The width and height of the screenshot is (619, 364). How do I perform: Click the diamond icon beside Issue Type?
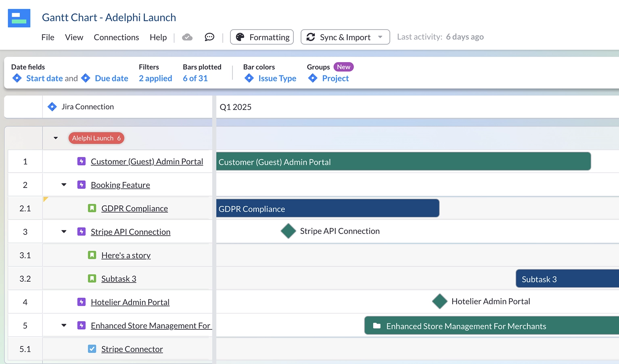coord(249,78)
